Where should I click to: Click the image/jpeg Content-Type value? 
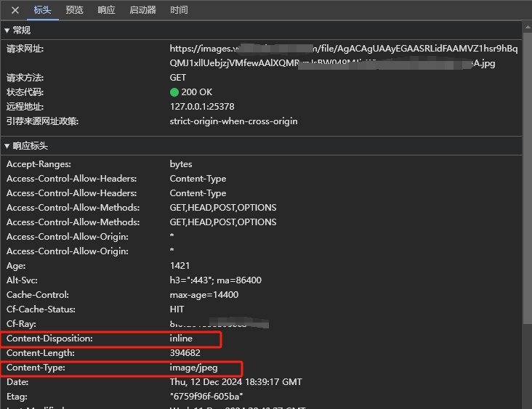click(193, 368)
